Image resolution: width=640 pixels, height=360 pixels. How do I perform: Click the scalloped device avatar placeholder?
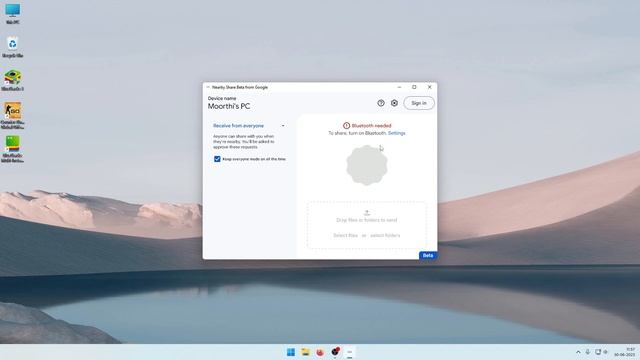coord(367,165)
